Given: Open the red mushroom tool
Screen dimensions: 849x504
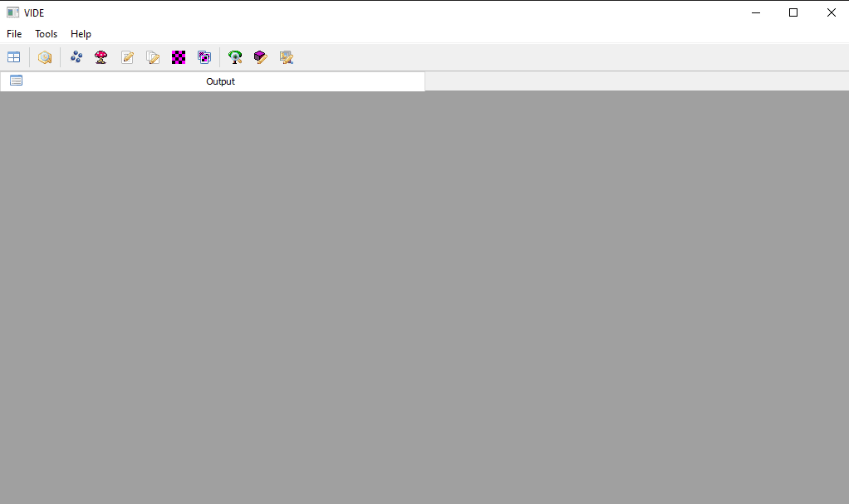Looking at the screenshot, I should coord(101,56).
